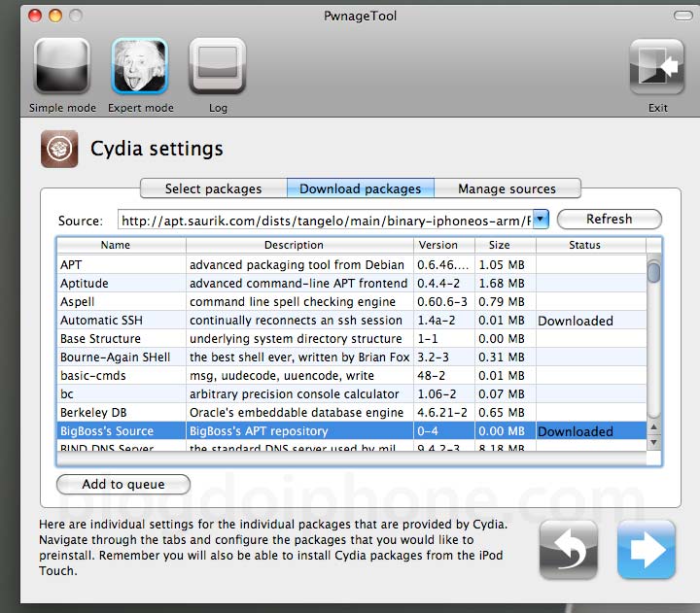Screen dimensions: 700x613
Task: Click 'Oracle's embeddable database engine' description
Action: (297, 413)
